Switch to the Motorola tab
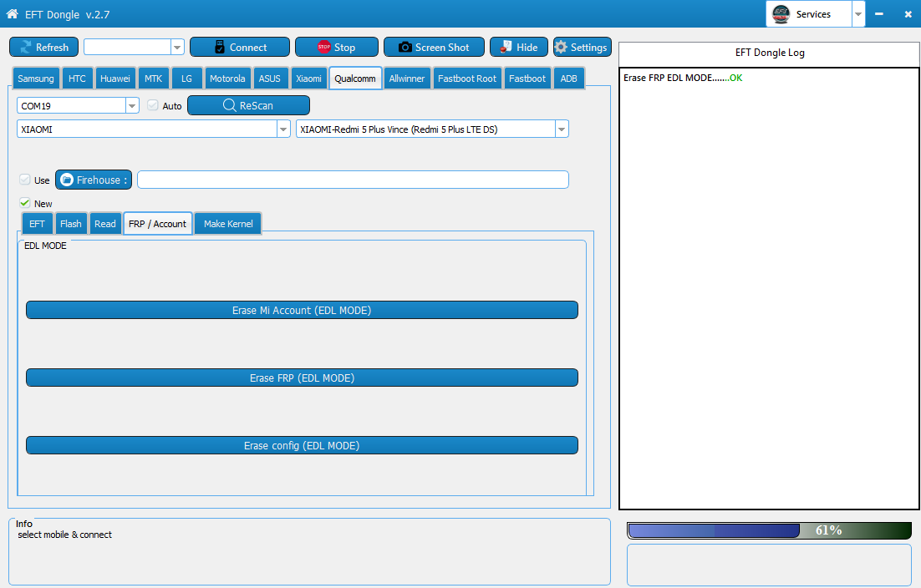921x588 pixels. point(227,78)
